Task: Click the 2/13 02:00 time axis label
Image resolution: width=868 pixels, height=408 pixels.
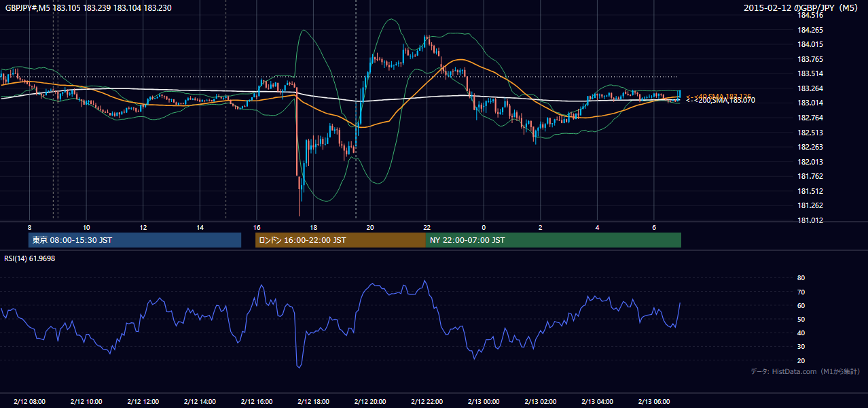Action: click(x=540, y=402)
